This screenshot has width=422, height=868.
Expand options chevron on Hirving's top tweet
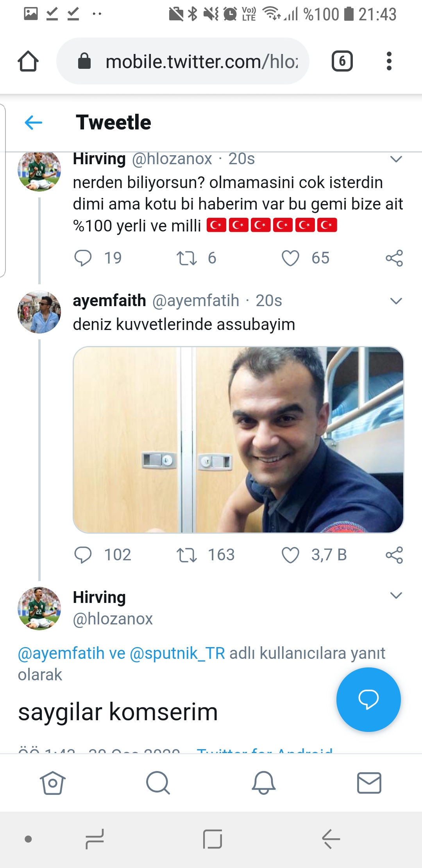(x=396, y=159)
